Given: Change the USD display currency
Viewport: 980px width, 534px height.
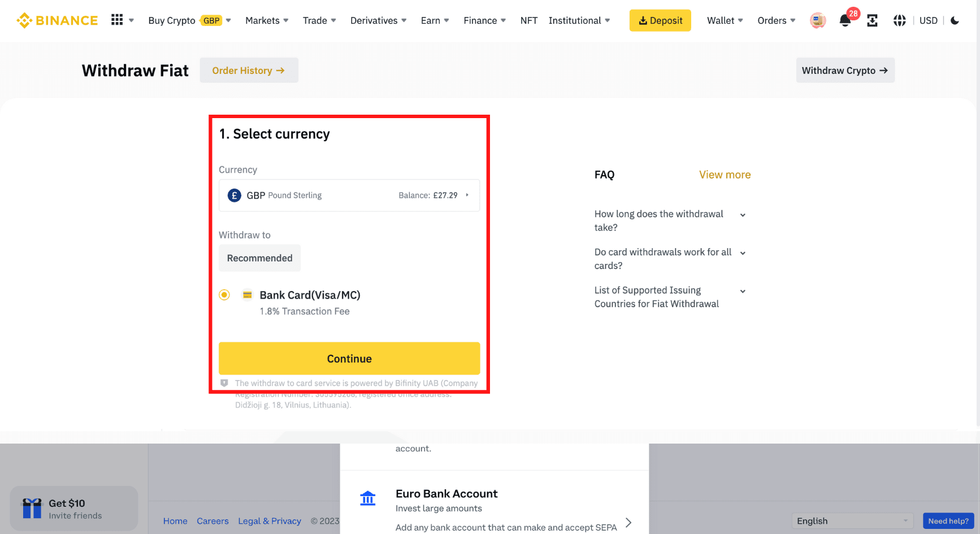Looking at the screenshot, I should [929, 20].
